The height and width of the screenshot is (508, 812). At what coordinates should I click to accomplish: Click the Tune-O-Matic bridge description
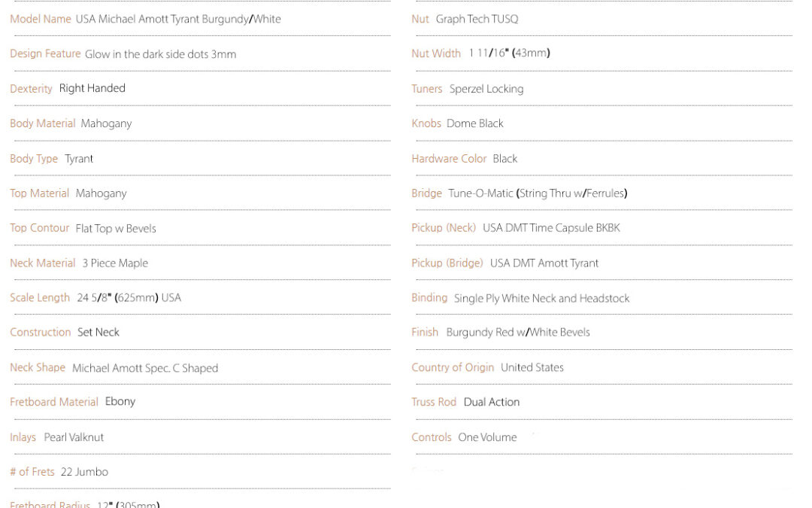coord(538,193)
